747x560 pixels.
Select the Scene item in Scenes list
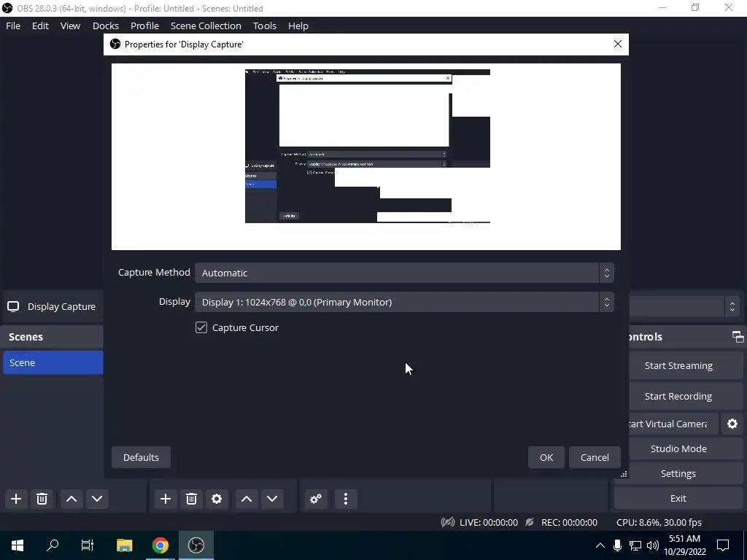53,362
